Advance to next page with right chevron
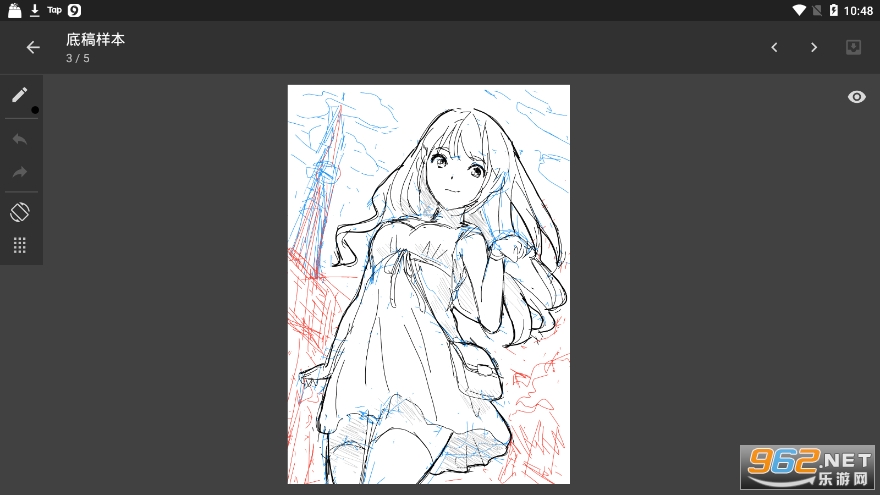The width and height of the screenshot is (880, 495). point(814,47)
